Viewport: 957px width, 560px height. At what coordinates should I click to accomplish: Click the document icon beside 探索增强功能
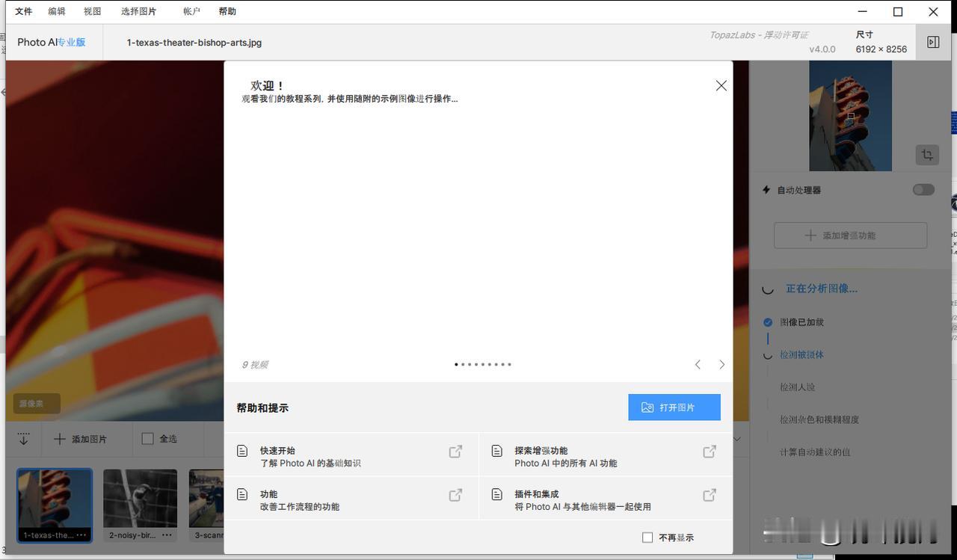pyautogui.click(x=496, y=452)
